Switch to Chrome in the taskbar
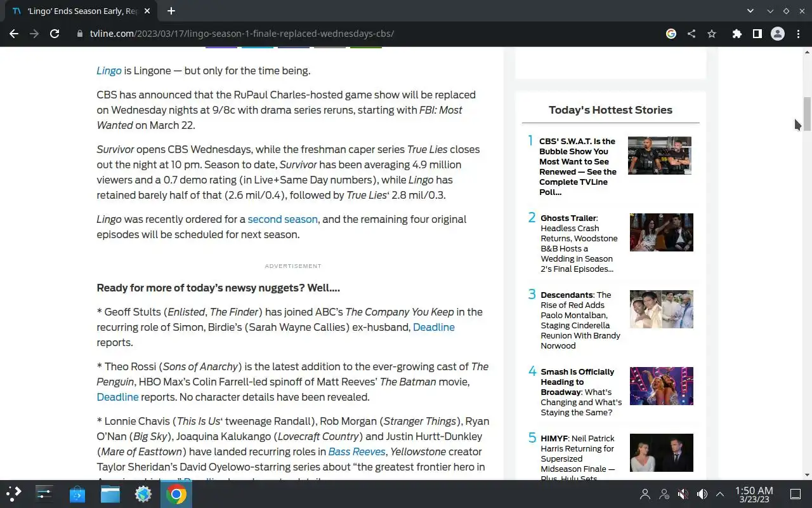 tap(176, 493)
